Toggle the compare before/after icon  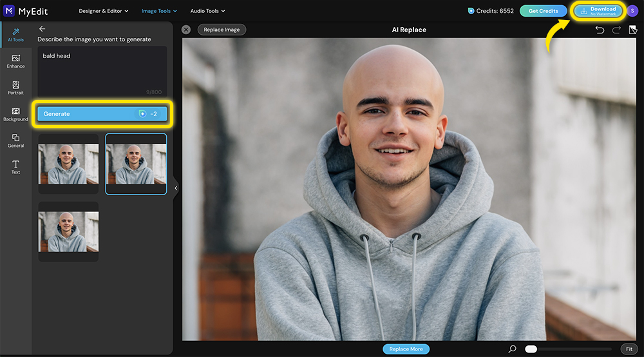tap(633, 30)
